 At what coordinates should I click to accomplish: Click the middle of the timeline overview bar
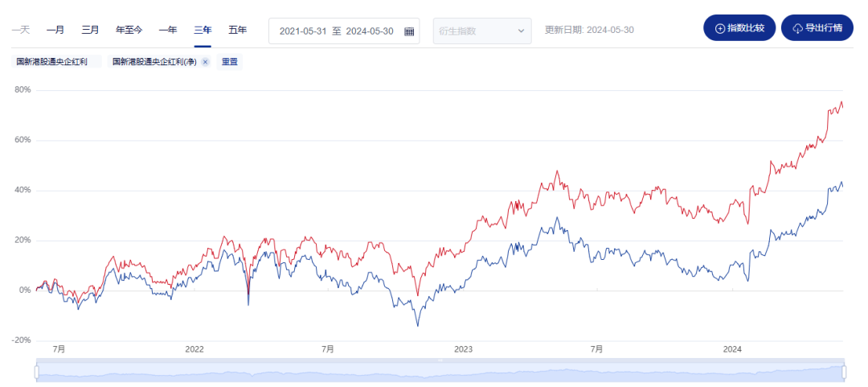pos(440,372)
